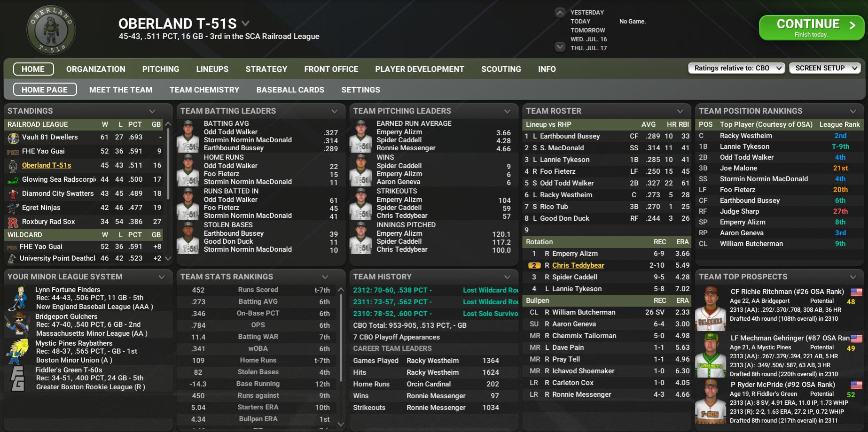Open the team selector chevron beside Oberland T-51s
This screenshot has width=868, height=432.
(245, 23)
